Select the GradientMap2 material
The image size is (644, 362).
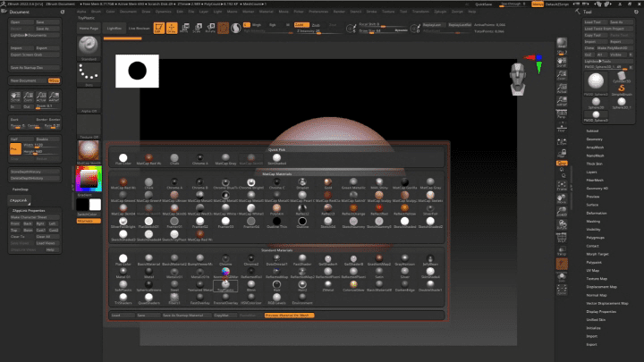pos(378,258)
